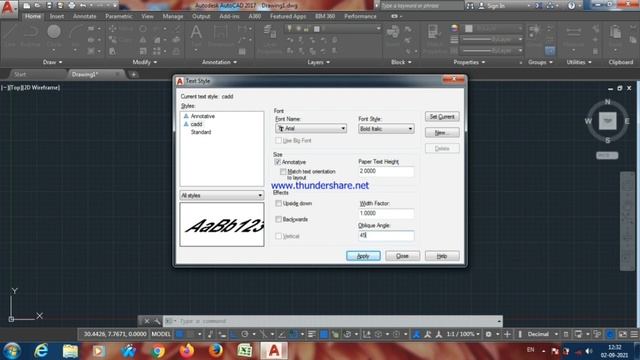
Task: Expand the Draw panel flyout
Action: [x=53, y=62]
